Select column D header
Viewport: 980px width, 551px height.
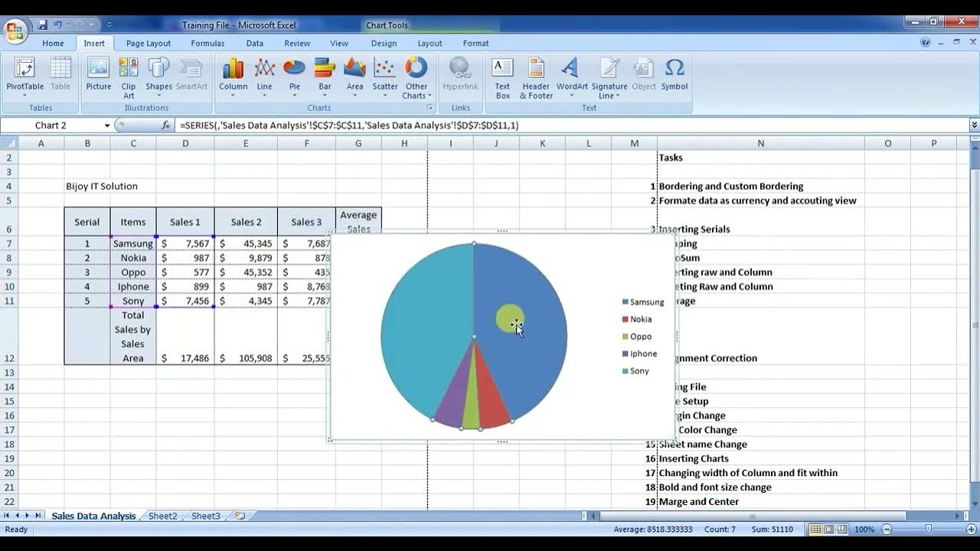pos(185,143)
